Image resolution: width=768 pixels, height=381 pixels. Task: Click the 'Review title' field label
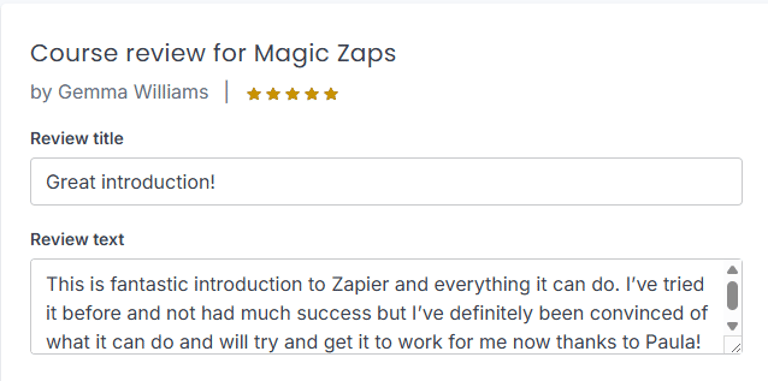(x=77, y=139)
